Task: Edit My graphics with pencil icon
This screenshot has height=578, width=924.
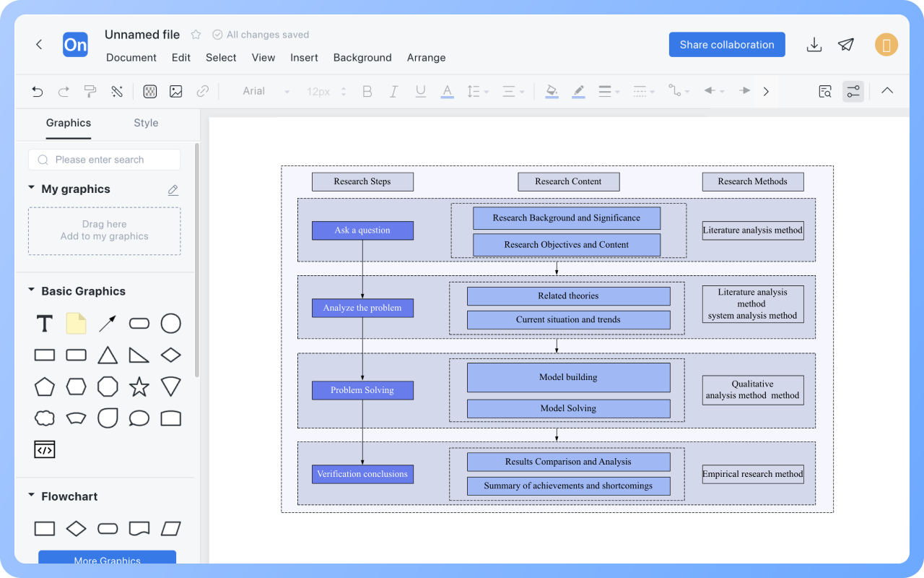Action: pos(173,190)
